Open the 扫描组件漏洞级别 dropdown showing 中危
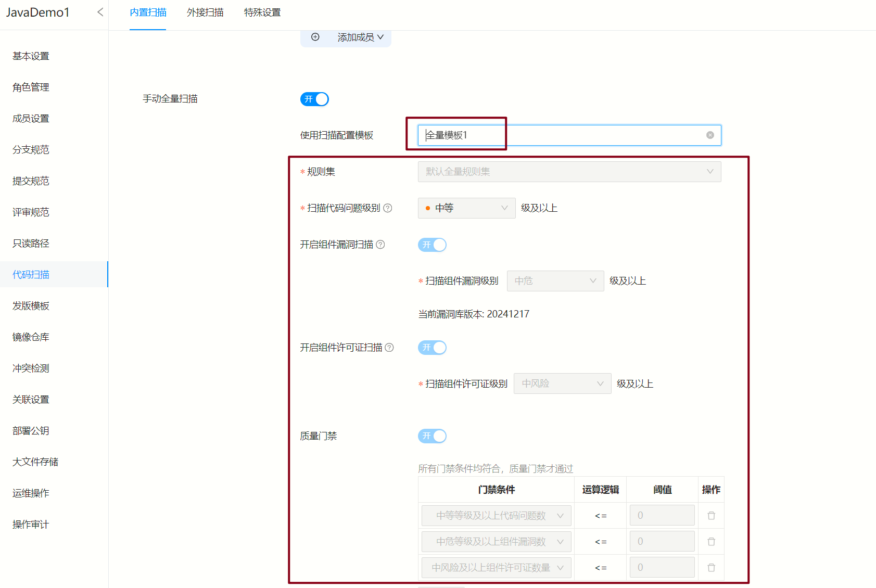This screenshot has width=876, height=588. (x=555, y=281)
